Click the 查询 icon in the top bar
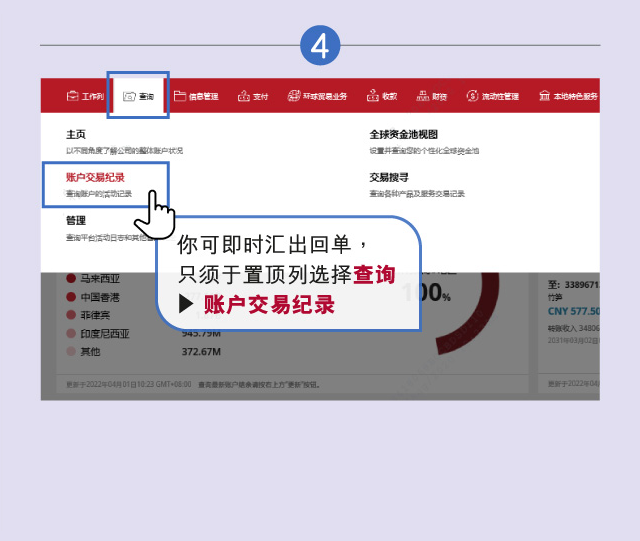 click(129, 97)
